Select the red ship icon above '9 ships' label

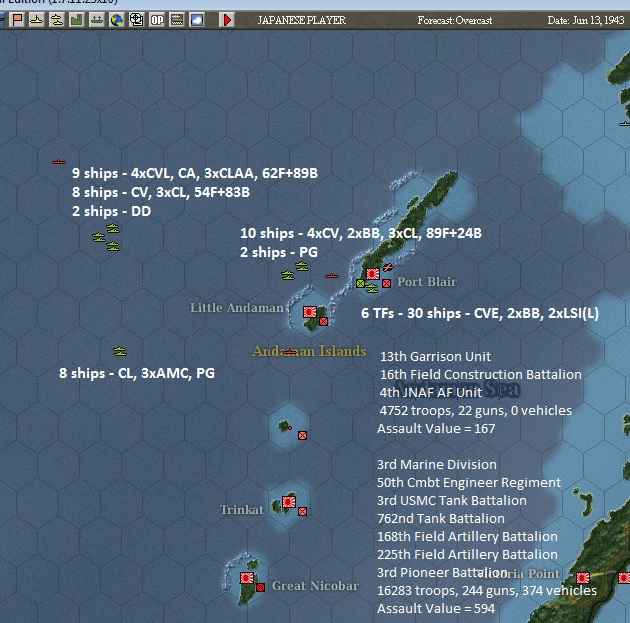point(59,162)
